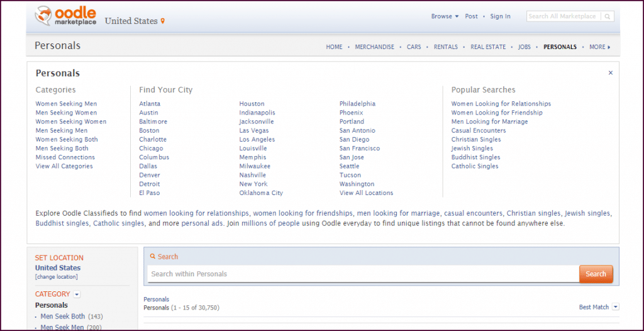Open the CARS section
This screenshot has width=644, height=331.
pyautogui.click(x=414, y=47)
